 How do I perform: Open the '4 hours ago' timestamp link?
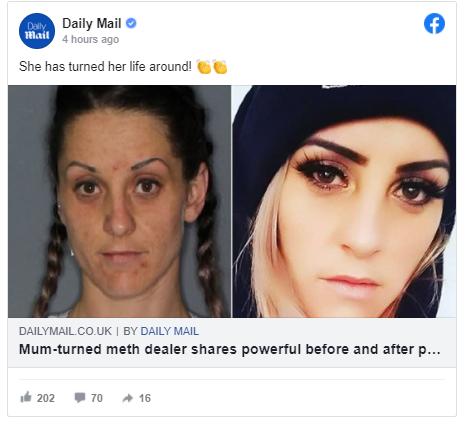coord(90,39)
